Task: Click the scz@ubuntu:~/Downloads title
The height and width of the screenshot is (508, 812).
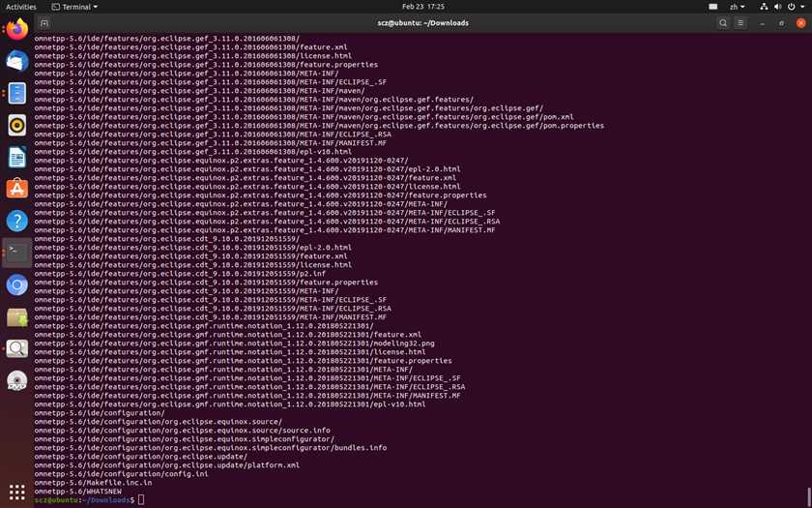Action: pyautogui.click(x=423, y=23)
